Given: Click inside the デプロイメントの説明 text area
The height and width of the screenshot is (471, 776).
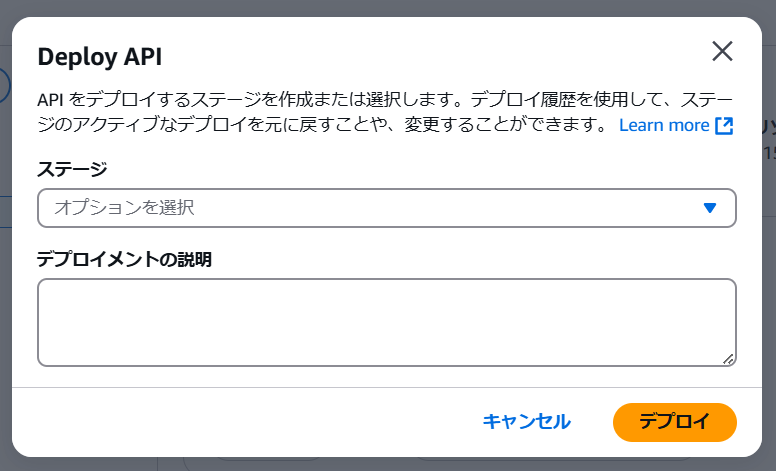Looking at the screenshot, I should (x=386, y=322).
